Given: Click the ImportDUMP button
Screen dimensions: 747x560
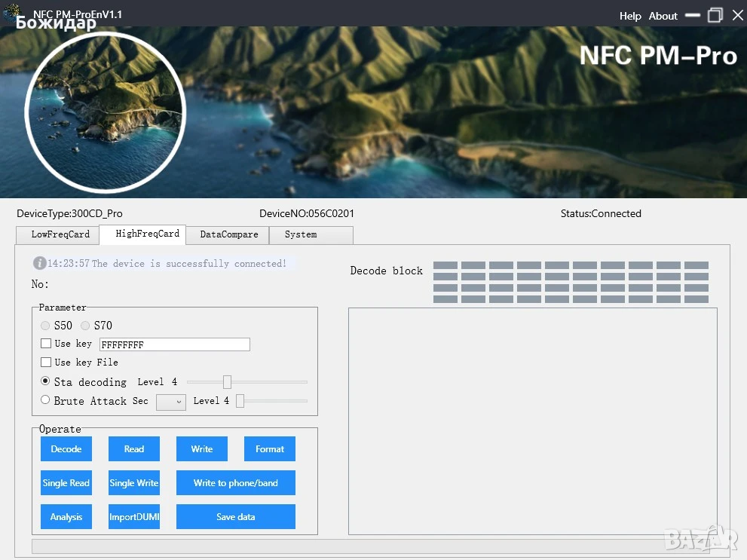Looking at the screenshot, I should coord(134,517).
